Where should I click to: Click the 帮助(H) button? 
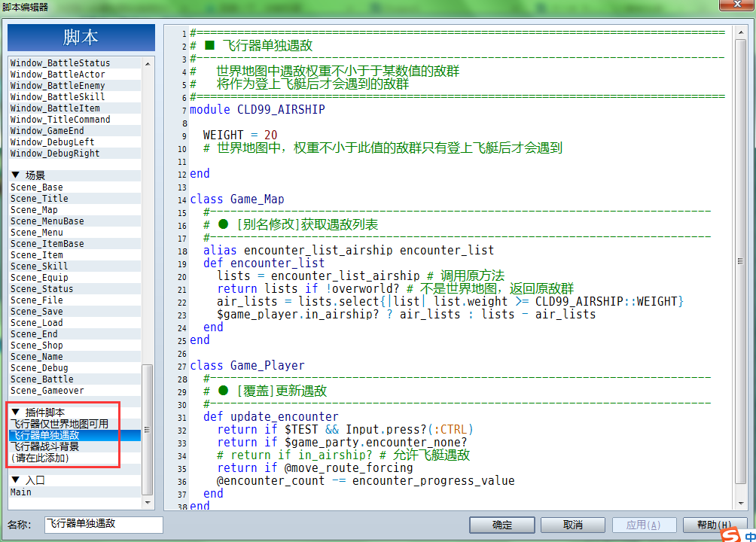click(715, 525)
